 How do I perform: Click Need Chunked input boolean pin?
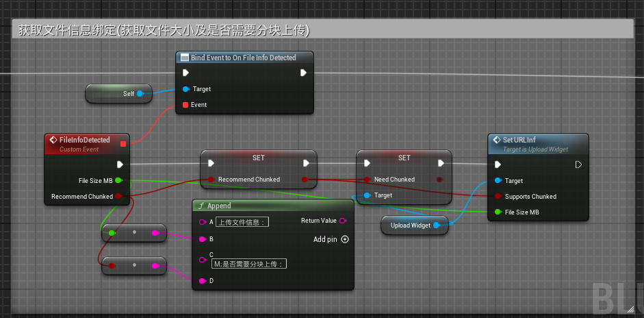(x=368, y=180)
